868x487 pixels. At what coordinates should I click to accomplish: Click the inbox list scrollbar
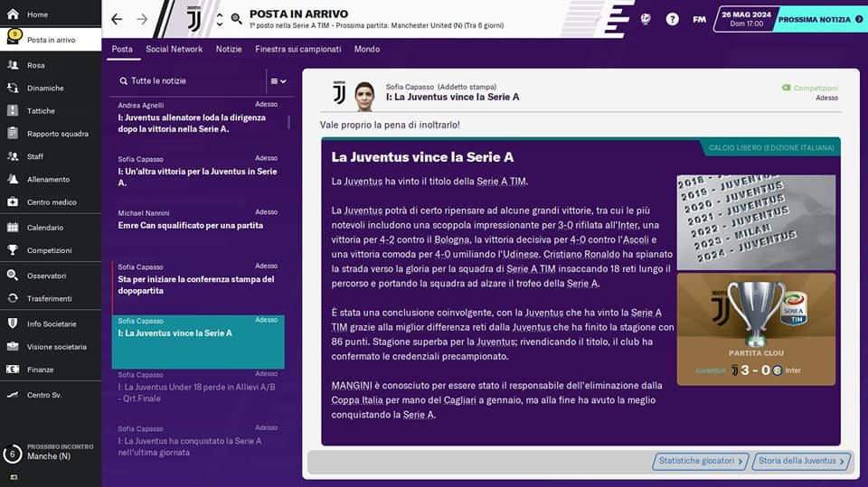point(288,122)
